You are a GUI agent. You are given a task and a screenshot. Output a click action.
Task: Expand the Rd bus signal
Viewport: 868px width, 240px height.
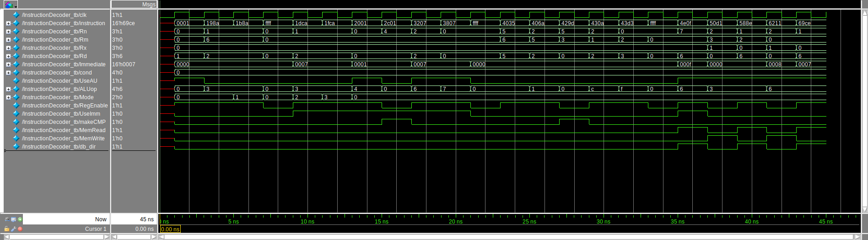pos(8,56)
